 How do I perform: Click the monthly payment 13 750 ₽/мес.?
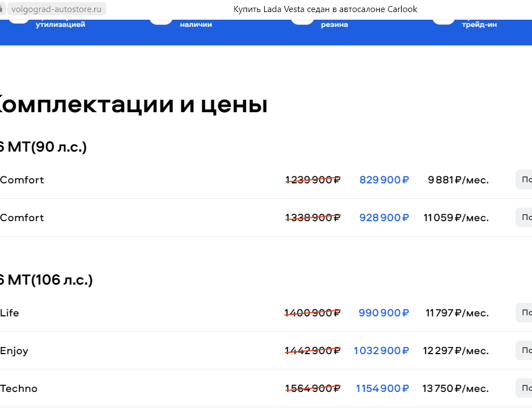click(x=456, y=388)
